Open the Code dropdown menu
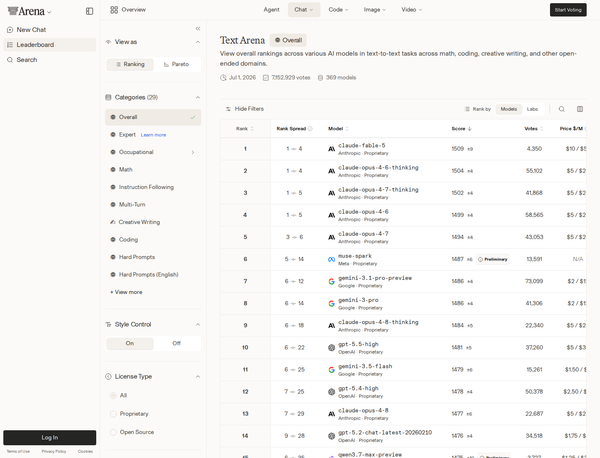This screenshot has width=600, height=458. 338,10
